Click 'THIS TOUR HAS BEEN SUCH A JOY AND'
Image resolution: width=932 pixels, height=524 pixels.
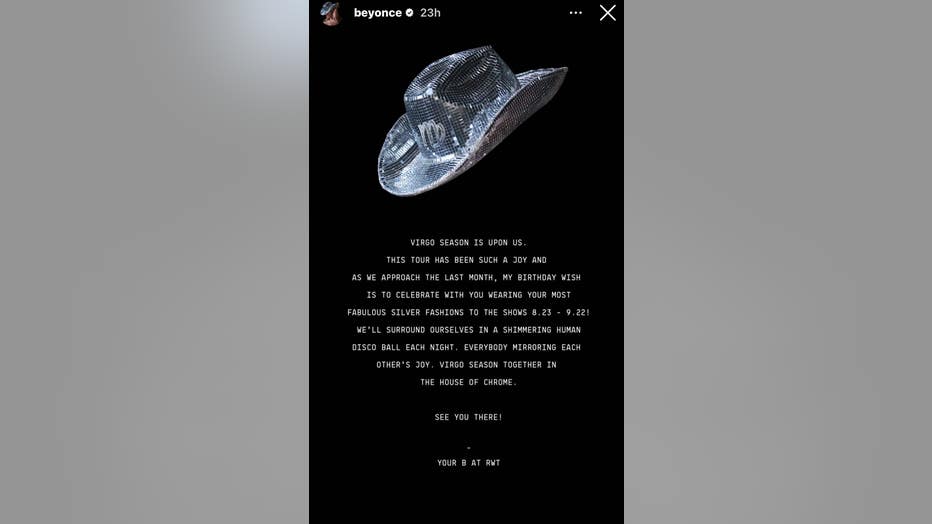(467, 260)
